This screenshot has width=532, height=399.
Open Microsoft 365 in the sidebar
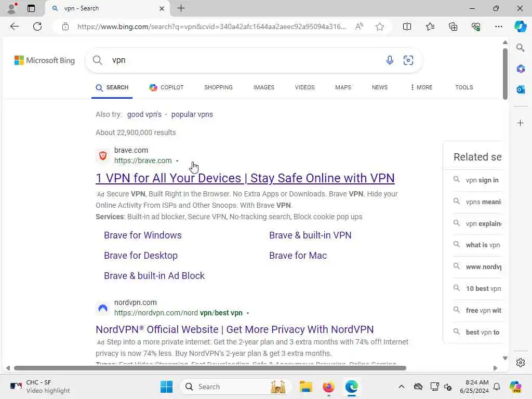(521, 69)
